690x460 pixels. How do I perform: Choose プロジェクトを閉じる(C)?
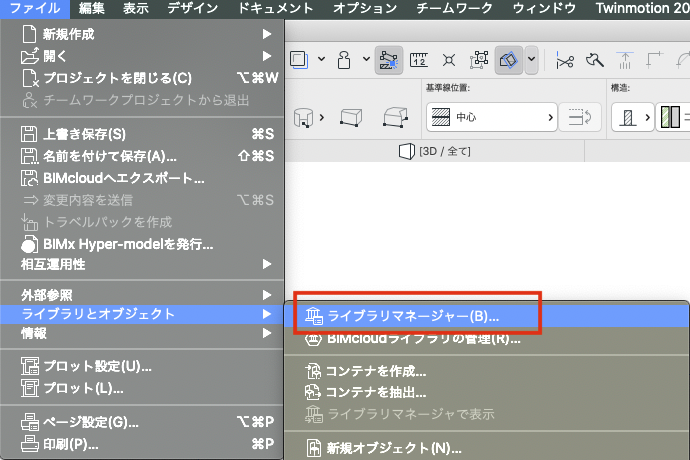point(142,78)
